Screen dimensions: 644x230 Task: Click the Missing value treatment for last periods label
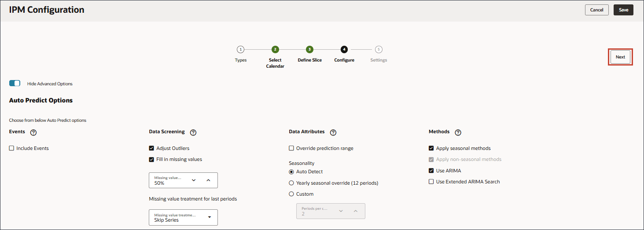193,199
